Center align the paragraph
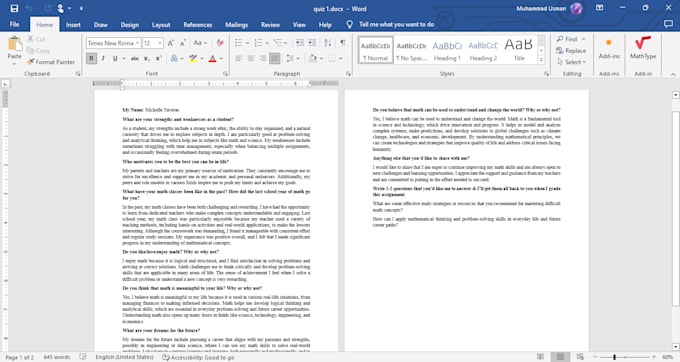The image size is (680, 362). (x=251, y=58)
